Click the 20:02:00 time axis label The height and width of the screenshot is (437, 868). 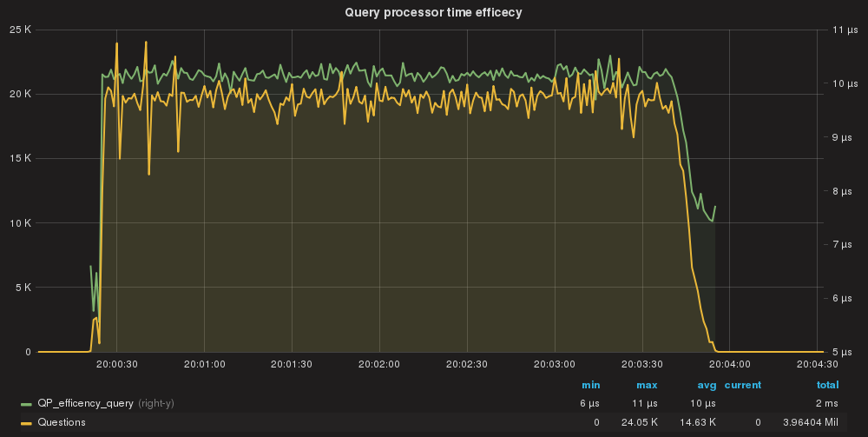(x=378, y=364)
